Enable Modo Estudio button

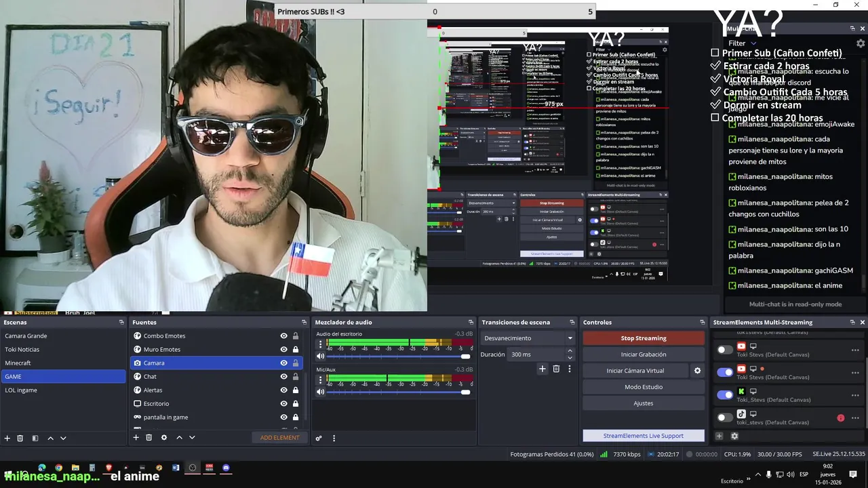coord(644,387)
